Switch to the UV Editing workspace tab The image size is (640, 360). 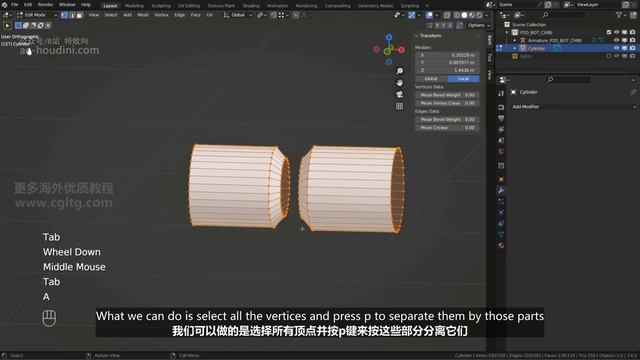[189, 6]
